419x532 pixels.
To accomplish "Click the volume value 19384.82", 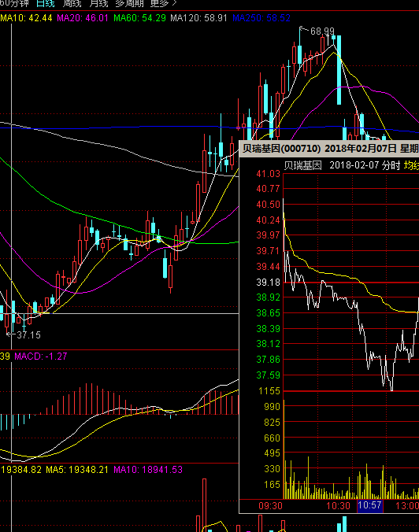I will pyautogui.click(x=21, y=470).
